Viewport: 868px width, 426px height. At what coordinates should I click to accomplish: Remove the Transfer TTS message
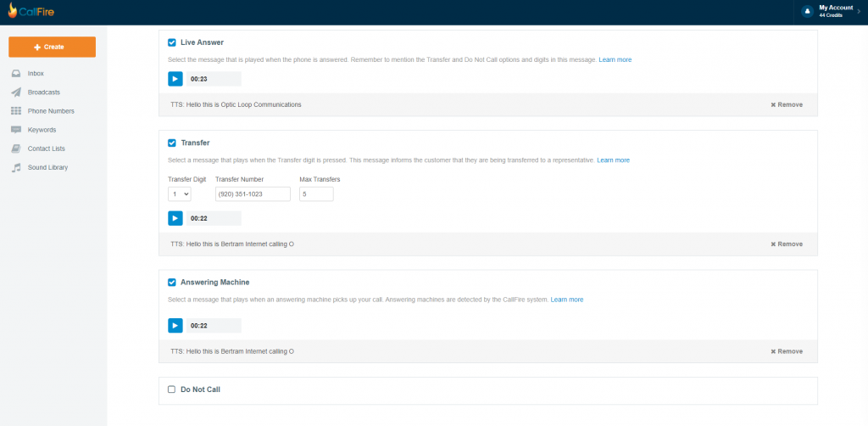coord(787,244)
